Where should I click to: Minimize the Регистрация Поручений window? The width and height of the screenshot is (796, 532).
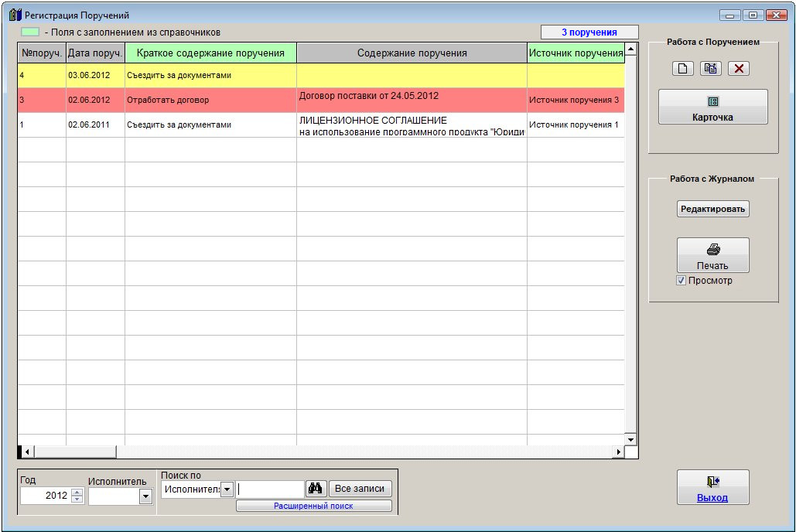[x=729, y=15]
